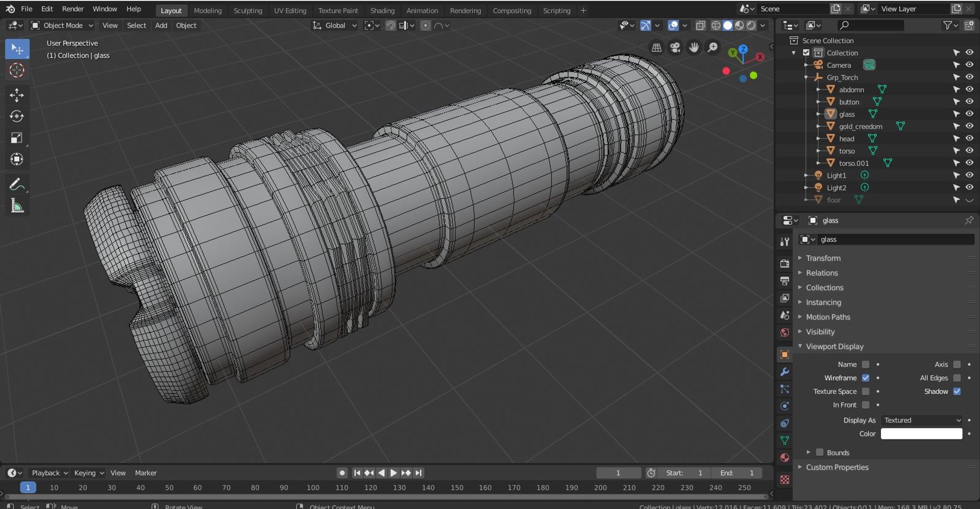
Task: Open the Global orientation dropdown
Action: (x=335, y=25)
